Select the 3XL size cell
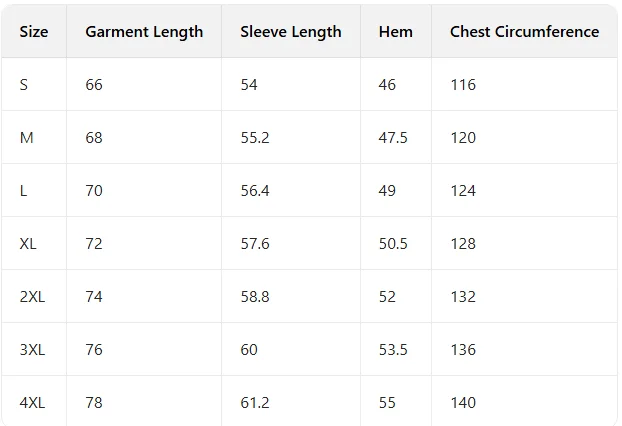622x426 pixels. tap(32, 350)
